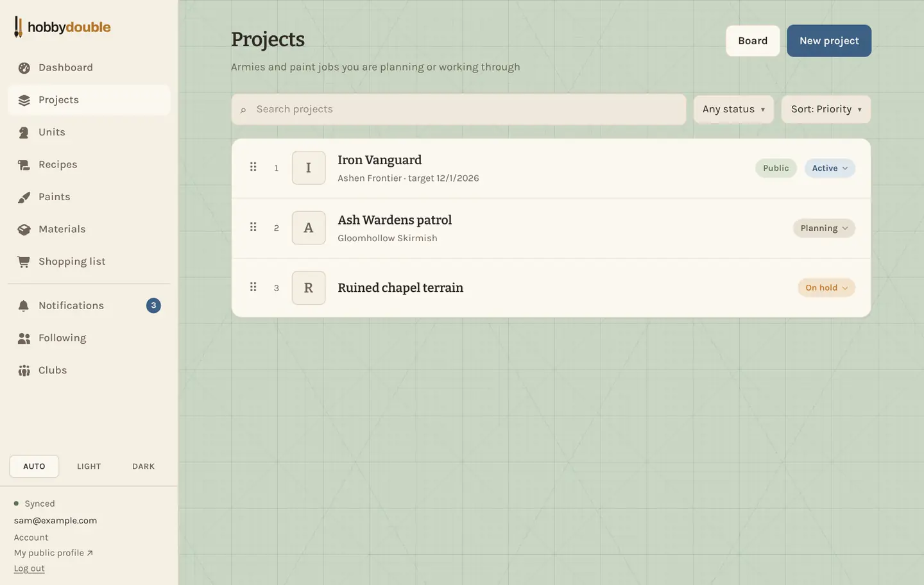Click the Materials box icon
Viewport: 924px width, 585px height.
point(24,230)
